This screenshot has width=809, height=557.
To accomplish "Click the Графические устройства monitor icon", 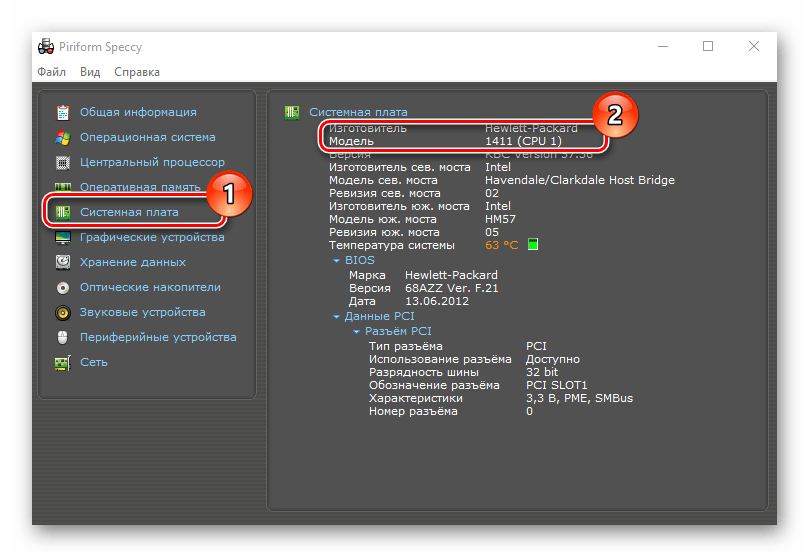I will [63, 237].
